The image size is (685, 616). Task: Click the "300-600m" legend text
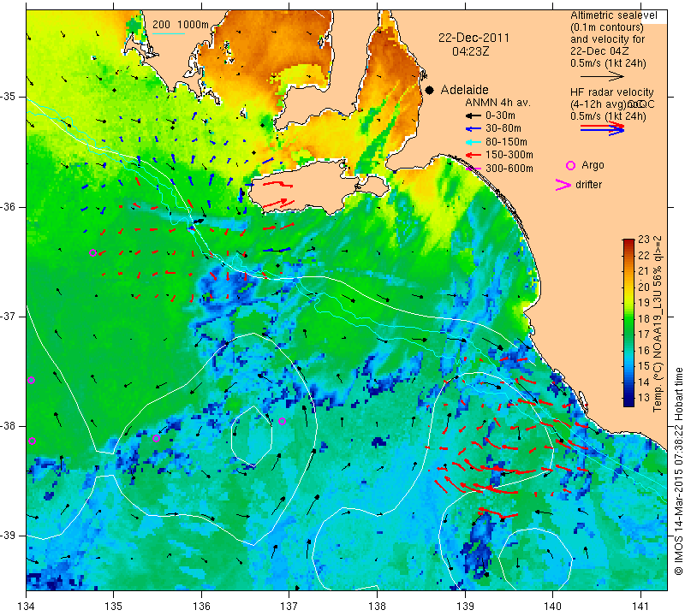(x=509, y=169)
